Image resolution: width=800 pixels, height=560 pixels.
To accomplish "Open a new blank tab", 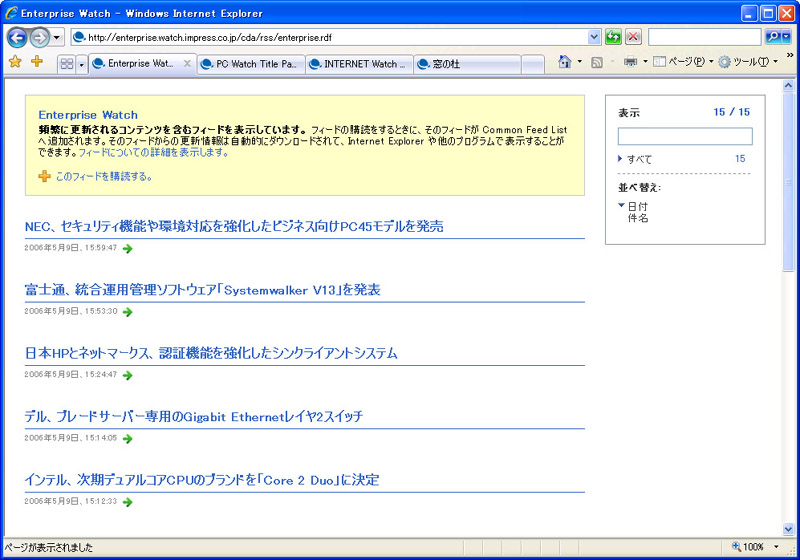I will pyautogui.click(x=533, y=64).
